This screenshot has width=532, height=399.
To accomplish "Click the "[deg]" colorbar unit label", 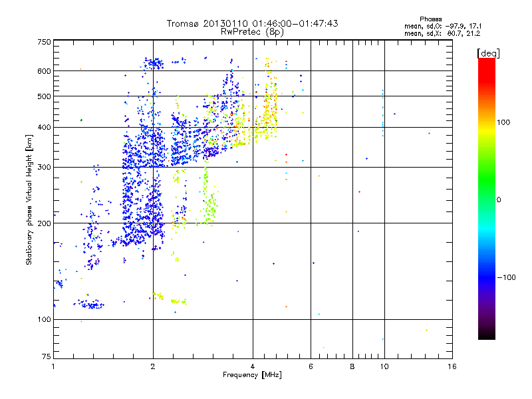I will (x=488, y=53).
